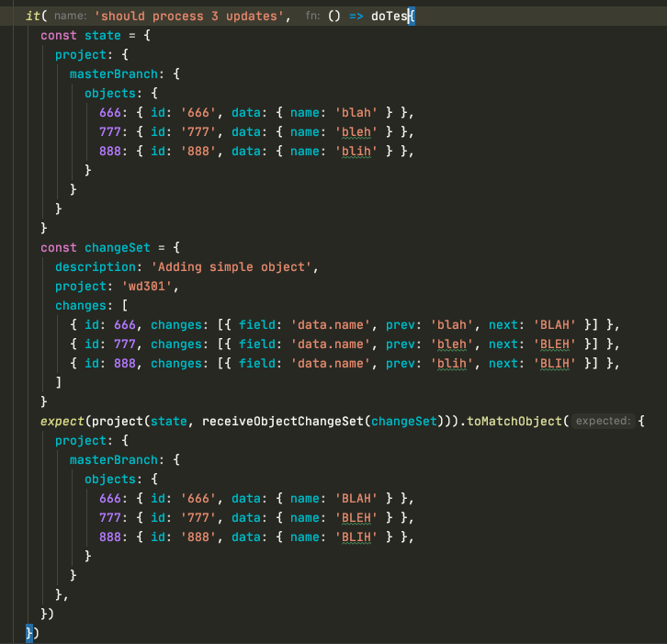Click the highlighted closing brace on last line
Image resolution: width=667 pixels, height=644 pixels.
29,633
